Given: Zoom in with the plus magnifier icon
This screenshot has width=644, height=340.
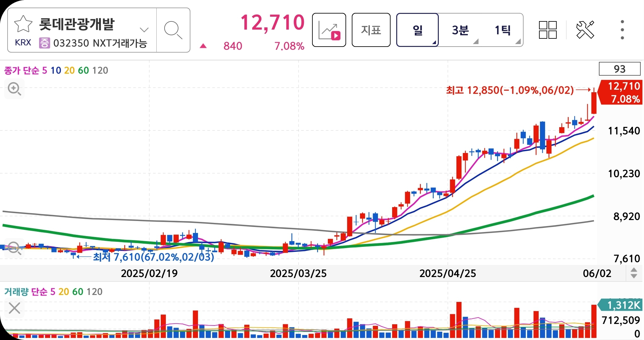Looking at the screenshot, I should coord(15,89).
